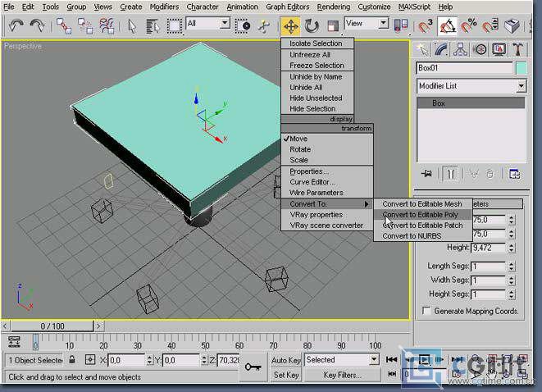Open the Display panel tab
This screenshot has width=542, height=392.
(x=499, y=49)
